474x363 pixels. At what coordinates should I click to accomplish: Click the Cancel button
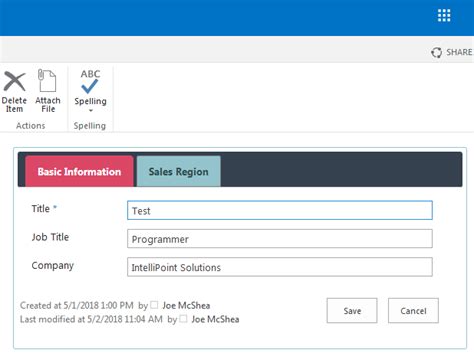(413, 311)
